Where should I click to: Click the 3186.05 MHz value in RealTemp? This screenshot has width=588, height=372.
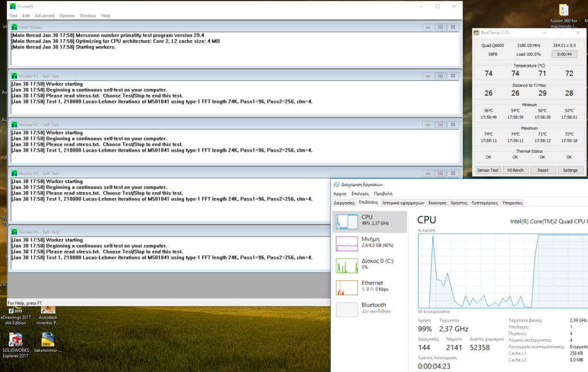click(528, 45)
